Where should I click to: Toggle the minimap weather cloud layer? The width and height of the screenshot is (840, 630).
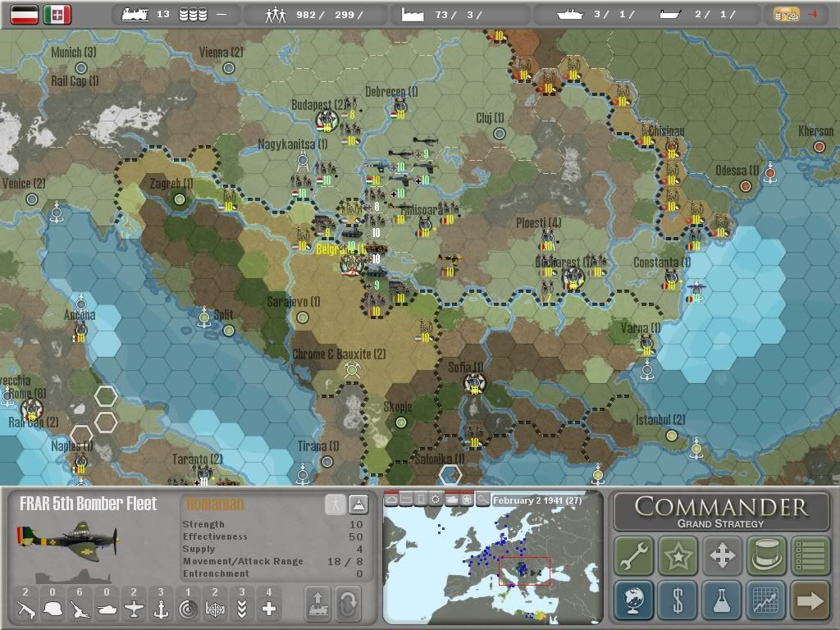point(391,500)
